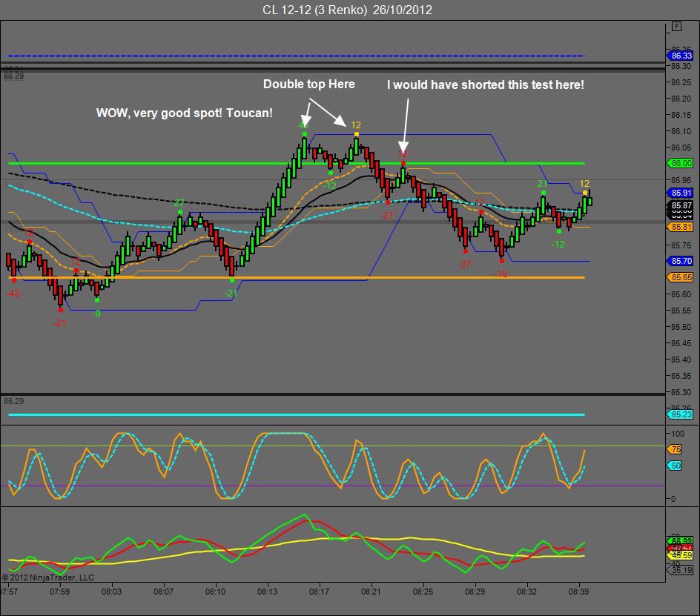Click the 08:13 time axis label

coord(267,592)
